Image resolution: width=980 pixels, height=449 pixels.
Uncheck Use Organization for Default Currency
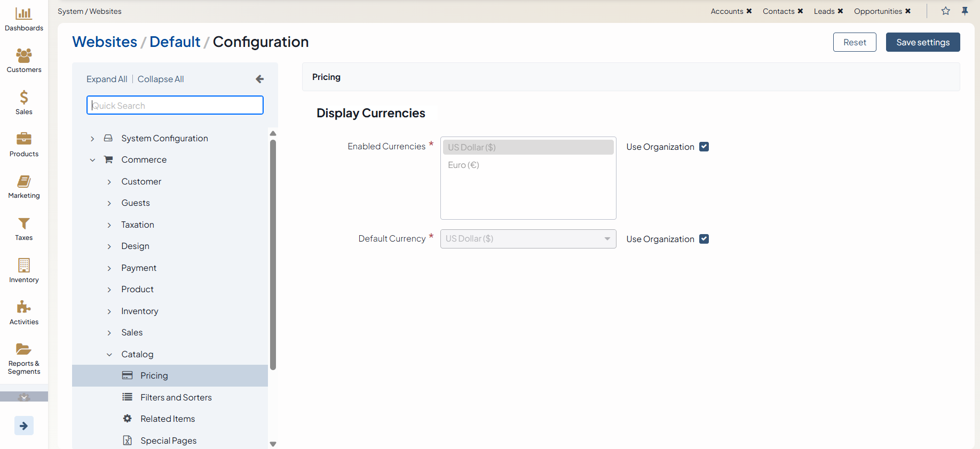[704, 239]
